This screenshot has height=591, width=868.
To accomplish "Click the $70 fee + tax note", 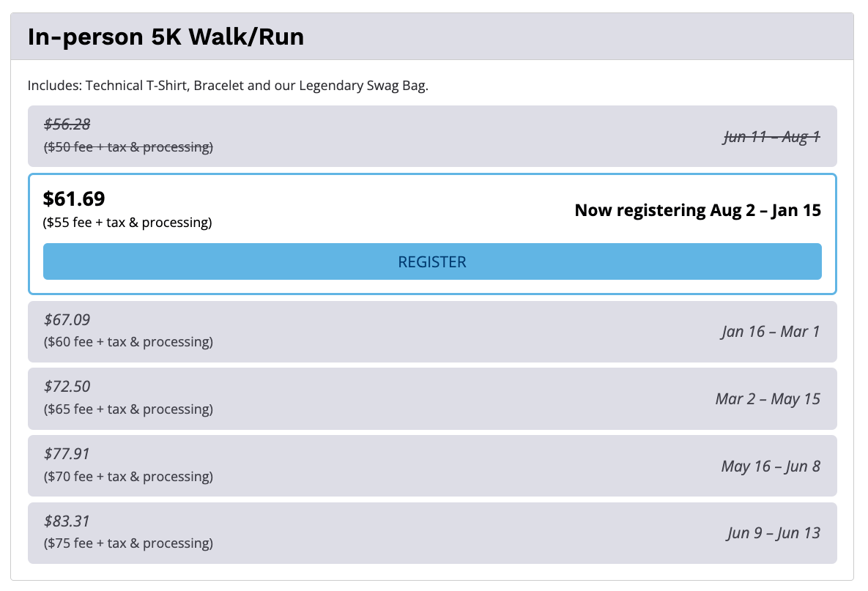I will point(128,477).
